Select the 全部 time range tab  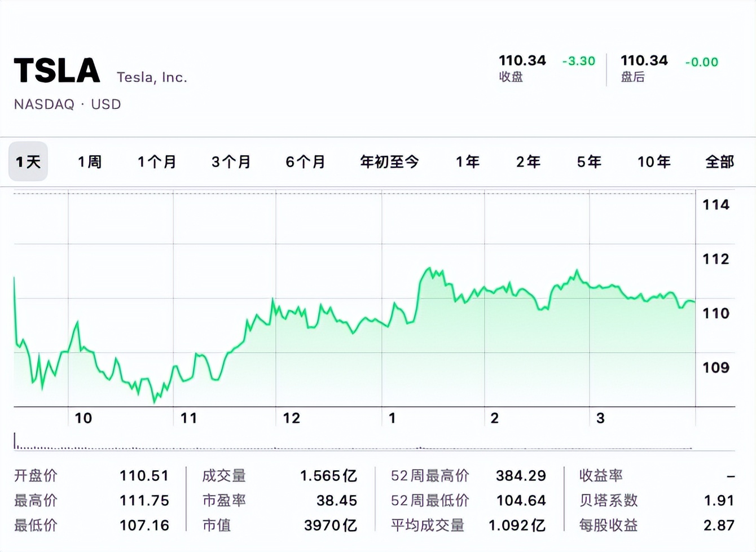tap(719, 161)
